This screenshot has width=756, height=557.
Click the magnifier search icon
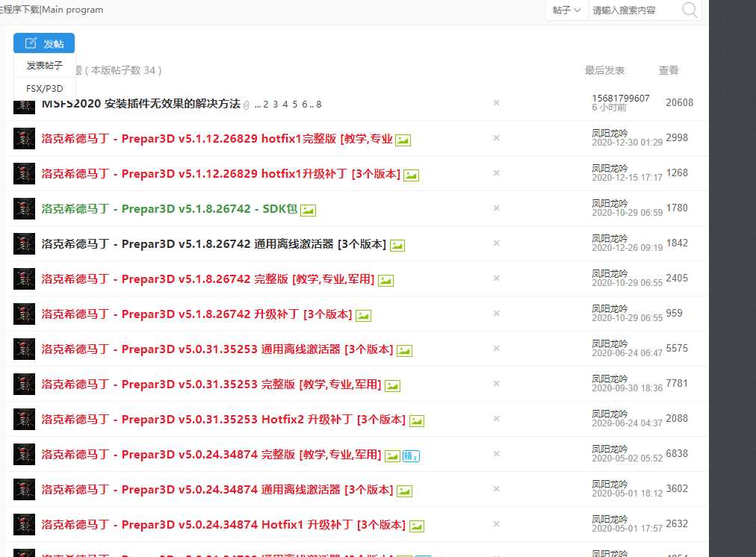click(x=690, y=10)
